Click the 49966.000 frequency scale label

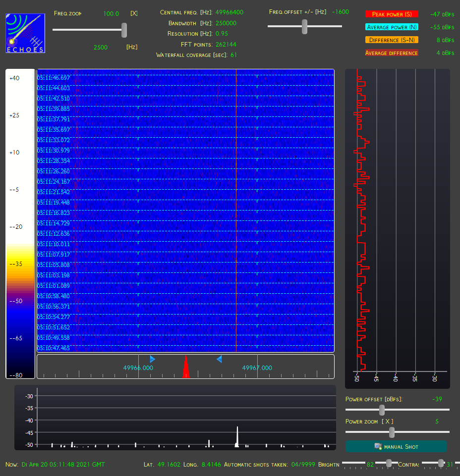click(138, 368)
